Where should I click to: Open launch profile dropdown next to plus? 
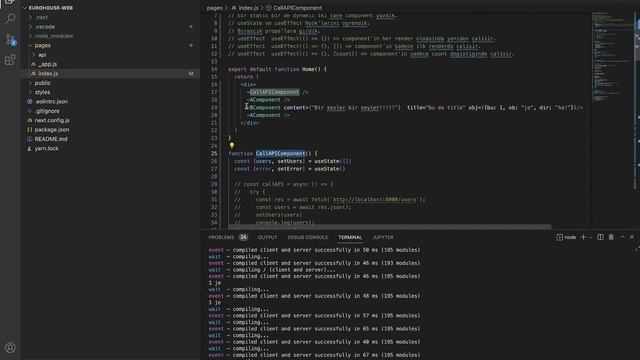[590, 237]
